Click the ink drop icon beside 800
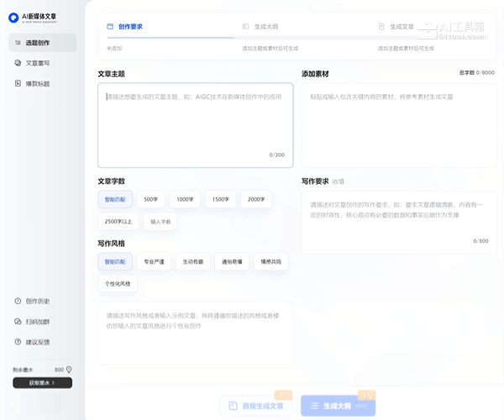Screen dimensions: 504x420 click(x=69, y=370)
